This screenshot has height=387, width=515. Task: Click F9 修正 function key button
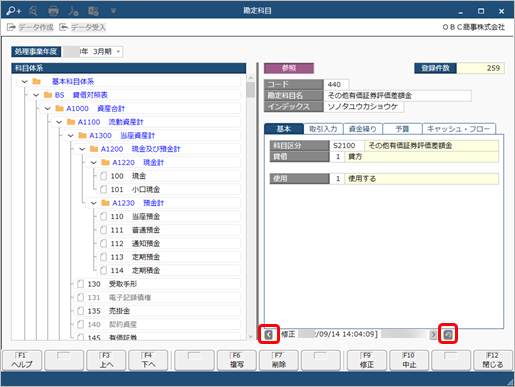pos(367,360)
